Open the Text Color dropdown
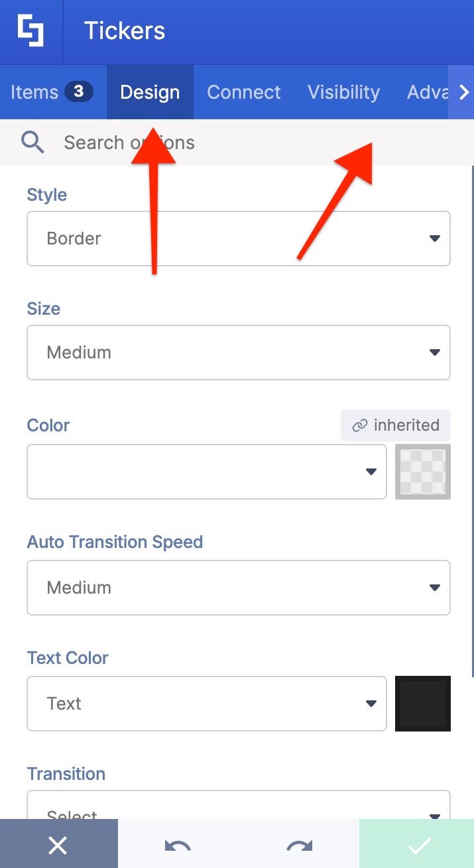This screenshot has height=868, width=474. point(207,704)
